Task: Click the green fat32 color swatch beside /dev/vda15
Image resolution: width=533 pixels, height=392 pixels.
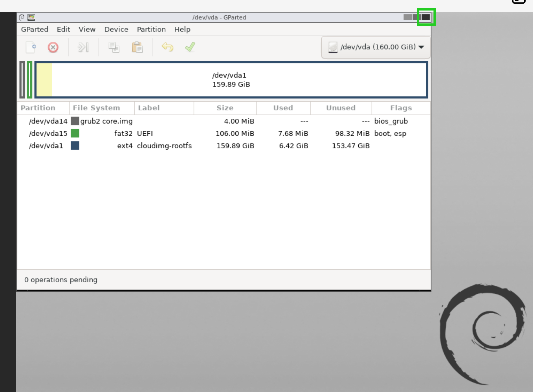Action: tap(75, 133)
